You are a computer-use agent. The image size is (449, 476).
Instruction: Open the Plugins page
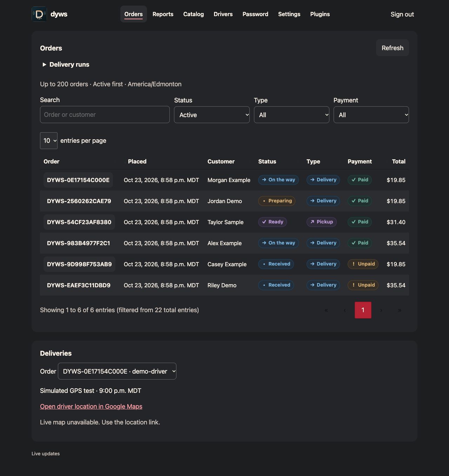(x=320, y=14)
